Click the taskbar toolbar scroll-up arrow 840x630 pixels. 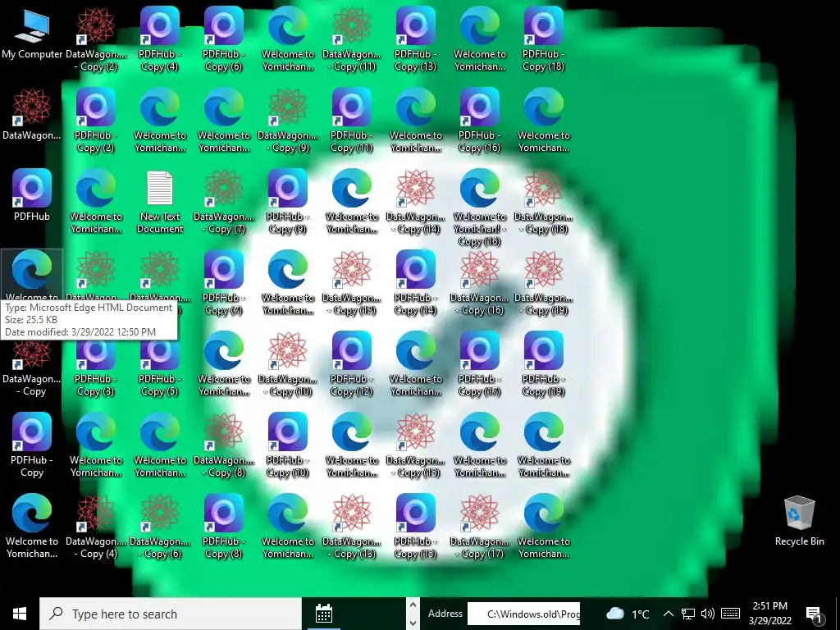tap(413, 605)
